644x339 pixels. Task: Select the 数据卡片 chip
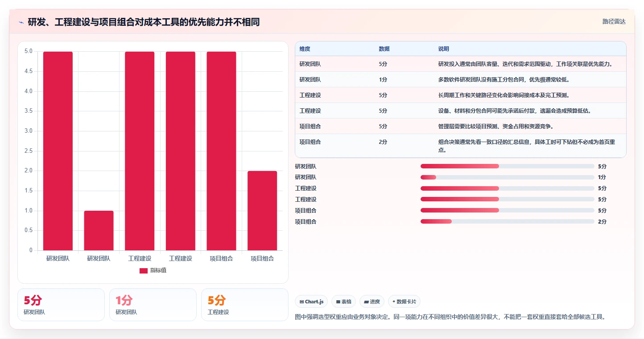[404, 302]
